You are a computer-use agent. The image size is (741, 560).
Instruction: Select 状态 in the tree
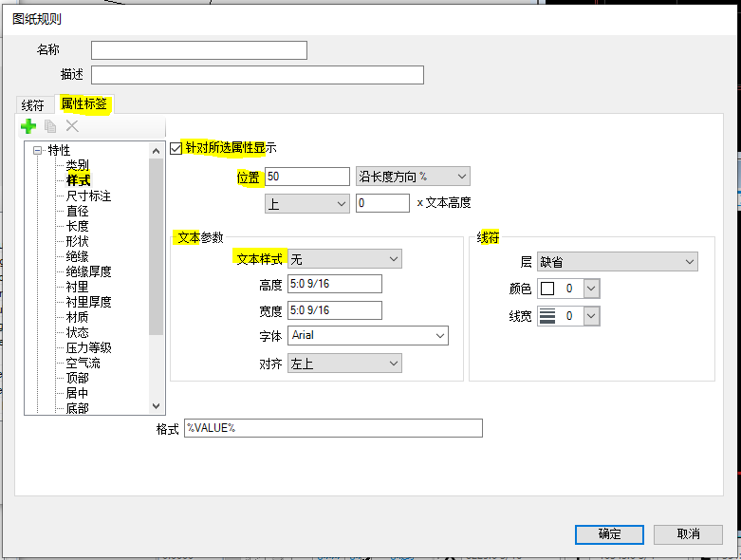(x=77, y=332)
